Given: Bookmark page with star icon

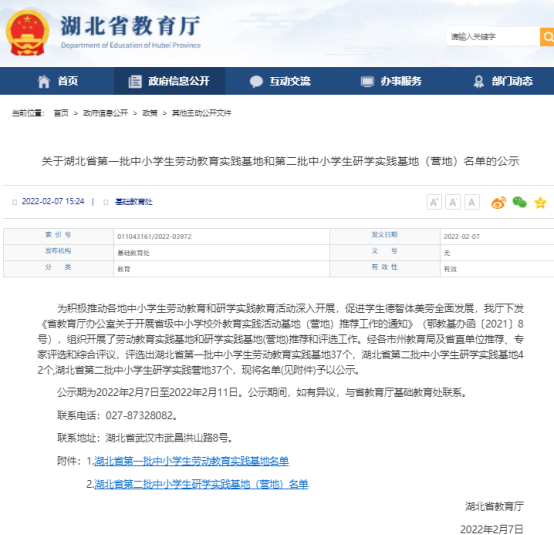Looking at the screenshot, I should click(x=540, y=202).
